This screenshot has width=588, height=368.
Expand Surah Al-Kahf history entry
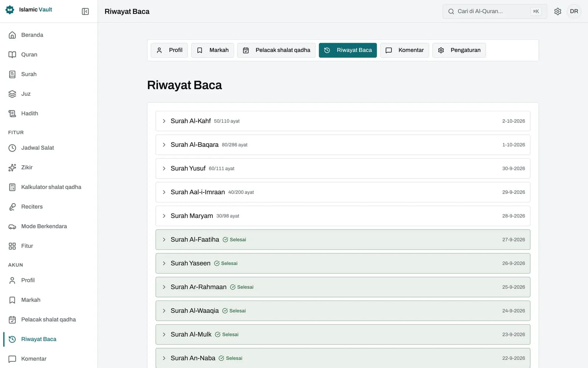343,121
